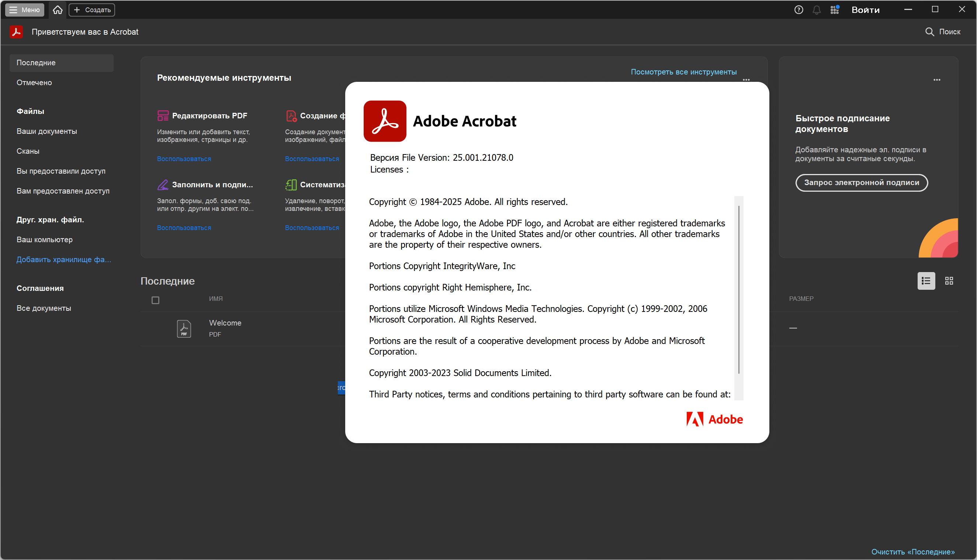
Task: Click the Edit PDF tool icon
Action: [163, 115]
